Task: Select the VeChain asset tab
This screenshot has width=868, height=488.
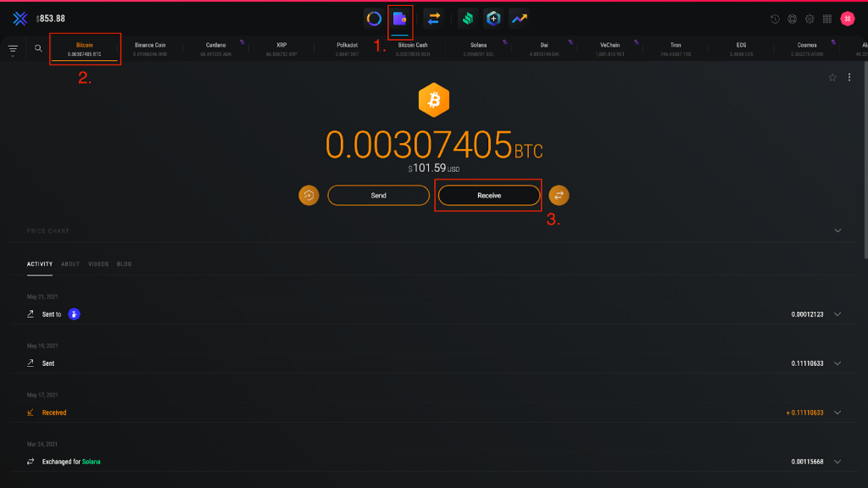Action: pos(609,48)
